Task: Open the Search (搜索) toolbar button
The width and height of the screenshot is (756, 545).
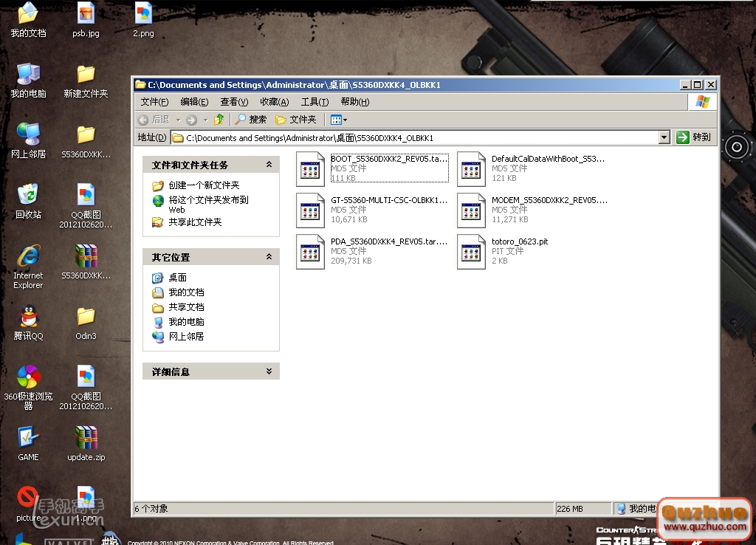Action: pos(251,119)
